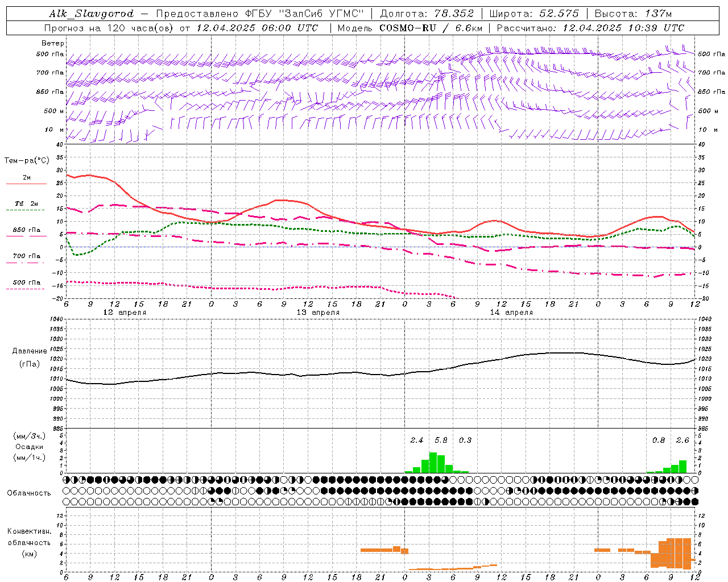Click the date label 14 апреля
This screenshot has width=728, height=582.
511,313
